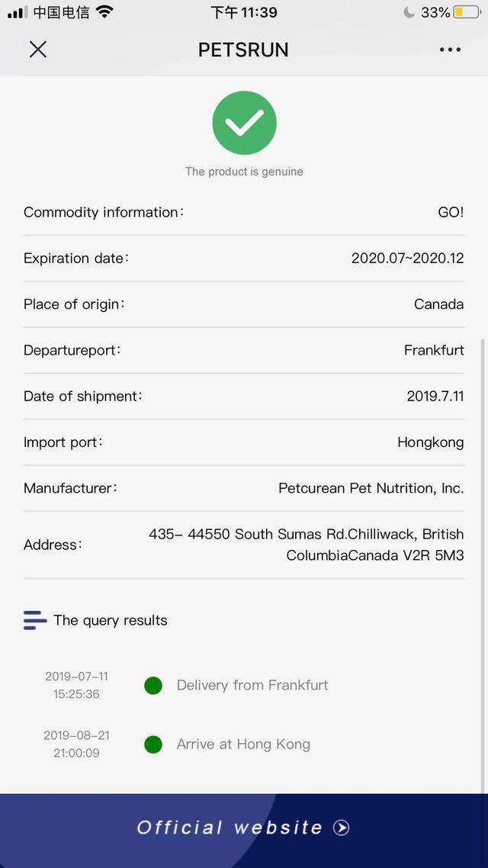The height and width of the screenshot is (868, 488).
Task: Tap the arrow icon next to Official website
Action: coord(342,828)
